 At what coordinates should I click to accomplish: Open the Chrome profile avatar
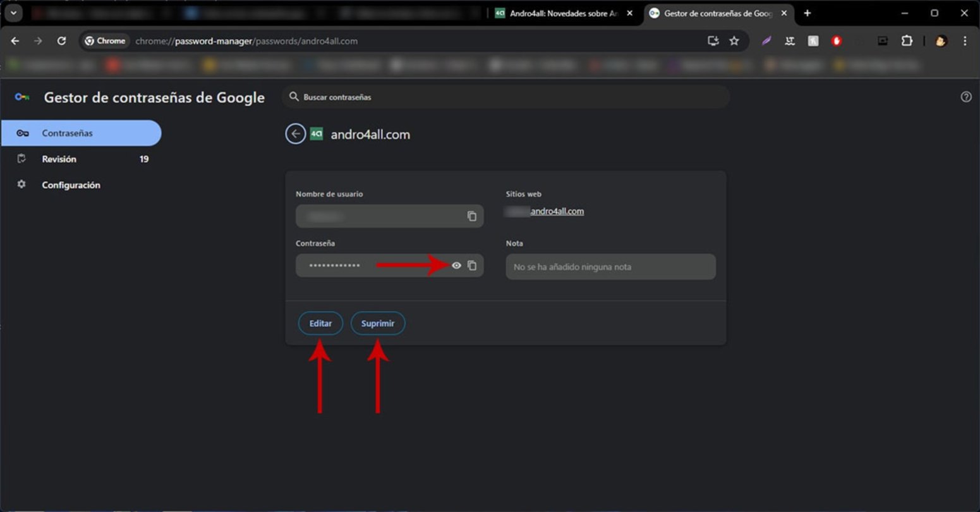pos(941,41)
